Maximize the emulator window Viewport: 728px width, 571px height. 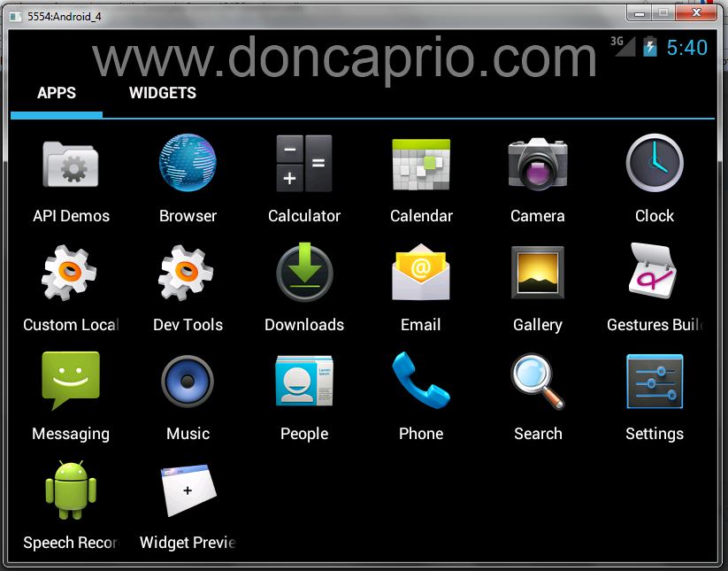pyautogui.click(x=663, y=13)
